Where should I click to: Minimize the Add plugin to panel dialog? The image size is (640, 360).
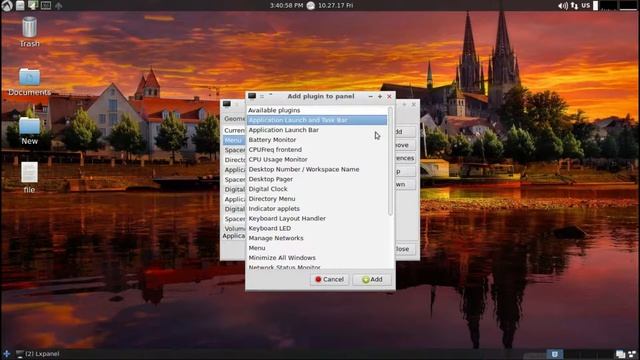click(x=370, y=96)
